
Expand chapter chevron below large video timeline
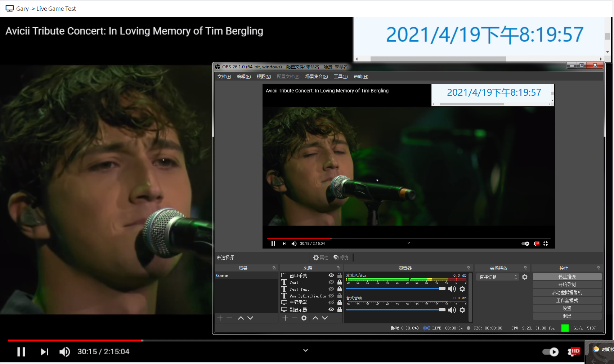click(x=305, y=350)
